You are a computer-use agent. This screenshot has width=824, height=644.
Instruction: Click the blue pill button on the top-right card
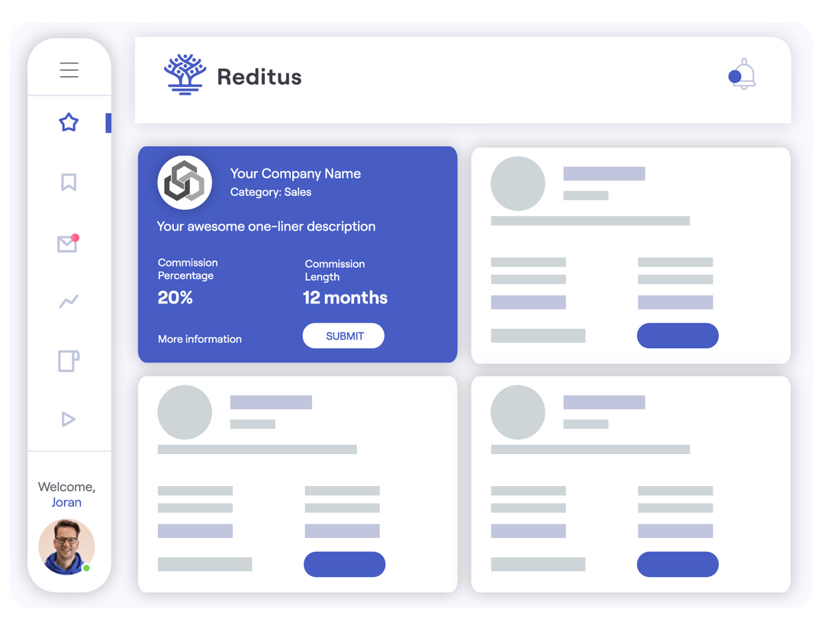(678, 336)
